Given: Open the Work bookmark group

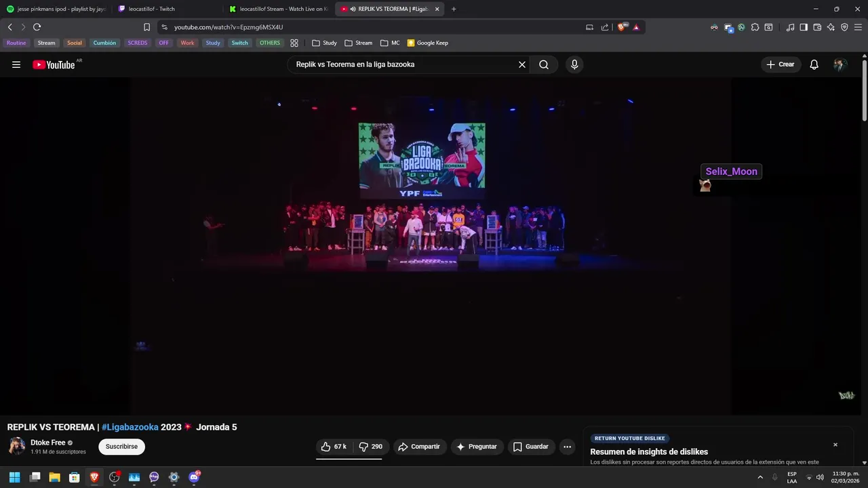Looking at the screenshot, I should [x=187, y=43].
